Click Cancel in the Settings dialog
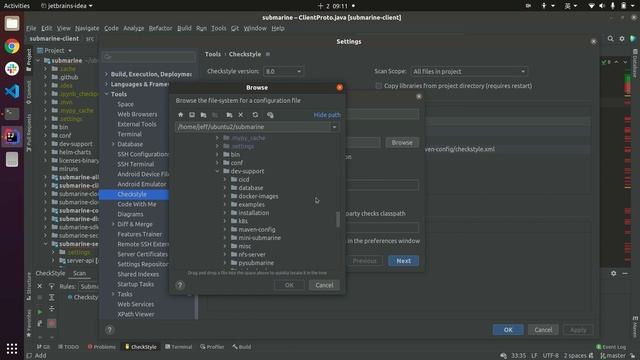The height and width of the screenshot is (360, 640). point(543,330)
